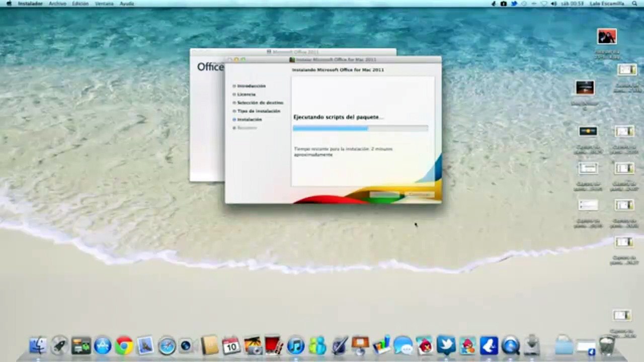This screenshot has height=362, width=644.
Task: Launch Angry Birds between Messages and Twitter
Action: [x=425, y=345]
